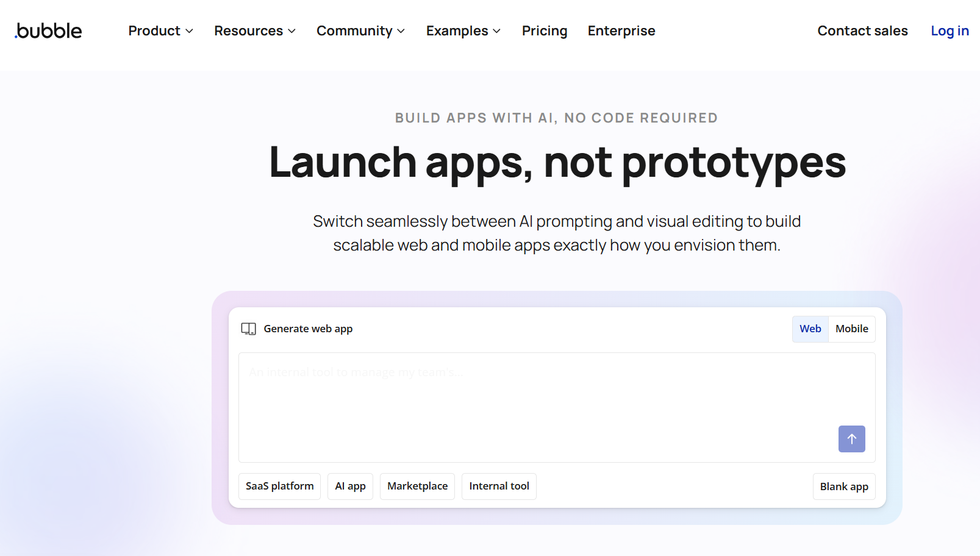Click the web app screen icon beside Generate
This screenshot has height=556, width=980.
[248, 329]
